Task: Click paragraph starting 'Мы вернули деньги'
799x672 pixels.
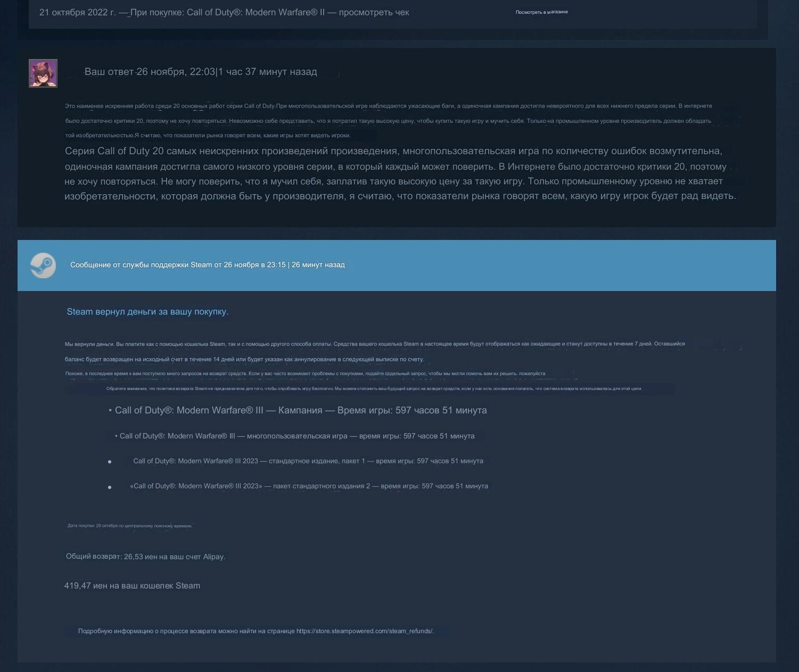Action: (375, 351)
